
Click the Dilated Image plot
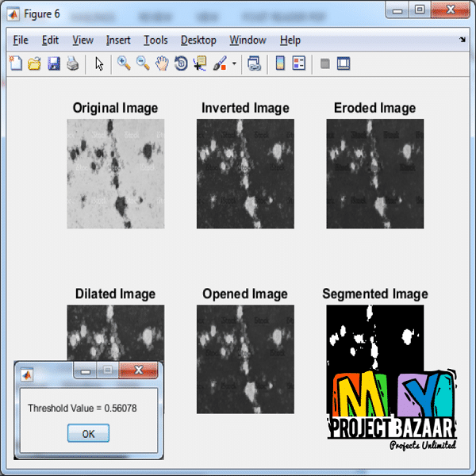(x=115, y=333)
